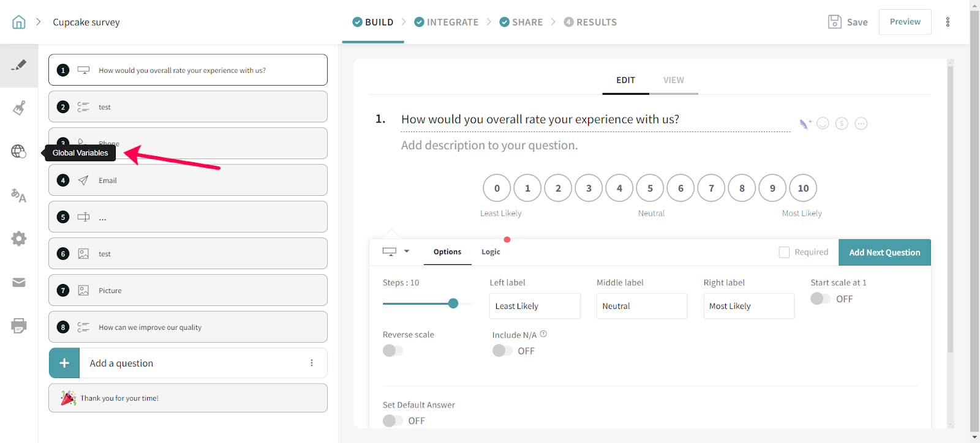Open Add a question options menu

(312, 363)
